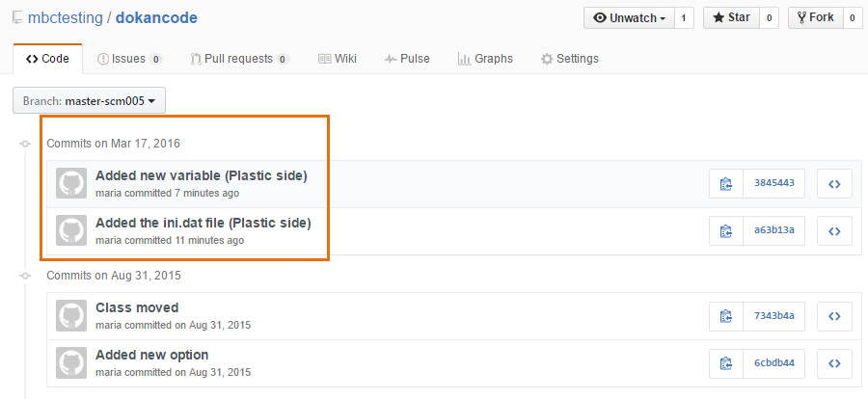Screen dimensions: 868x399
Task: Browse repository at commit 7343b4a
Action: tap(834, 315)
